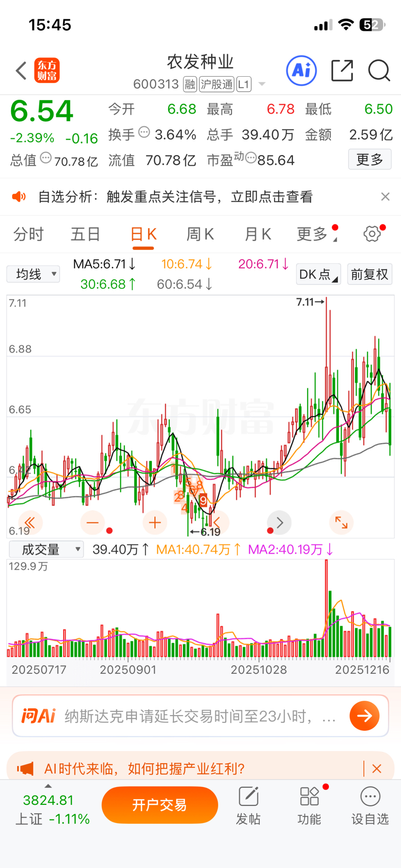Switch to the 分时 tab
This screenshot has width=401, height=868.
tap(29, 234)
